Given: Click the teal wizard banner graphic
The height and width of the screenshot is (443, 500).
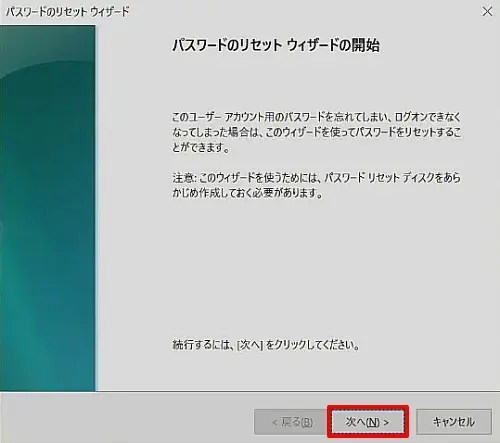Looking at the screenshot, I should pos(48,208).
